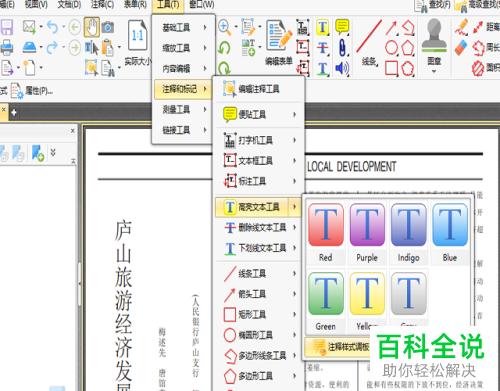The width and height of the screenshot is (500, 391).
Task: Click the red oval tool toolbar icon
Action: click(x=391, y=48)
